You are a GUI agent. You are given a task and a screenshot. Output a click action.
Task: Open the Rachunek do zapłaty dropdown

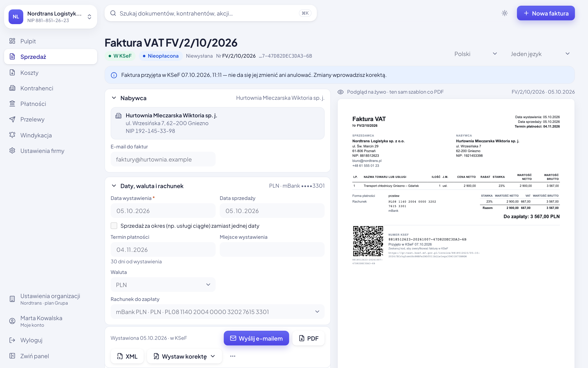click(x=217, y=312)
